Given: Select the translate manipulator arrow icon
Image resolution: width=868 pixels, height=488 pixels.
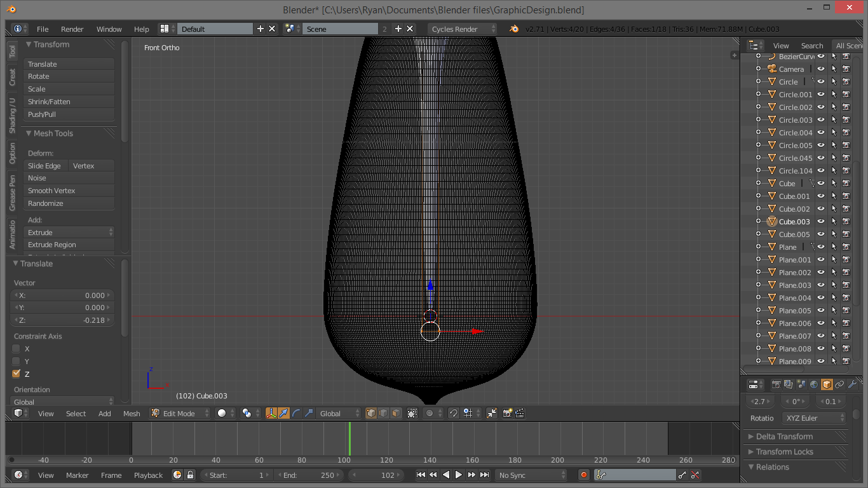Looking at the screenshot, I should pyautogui.click(x=283, y=413).
